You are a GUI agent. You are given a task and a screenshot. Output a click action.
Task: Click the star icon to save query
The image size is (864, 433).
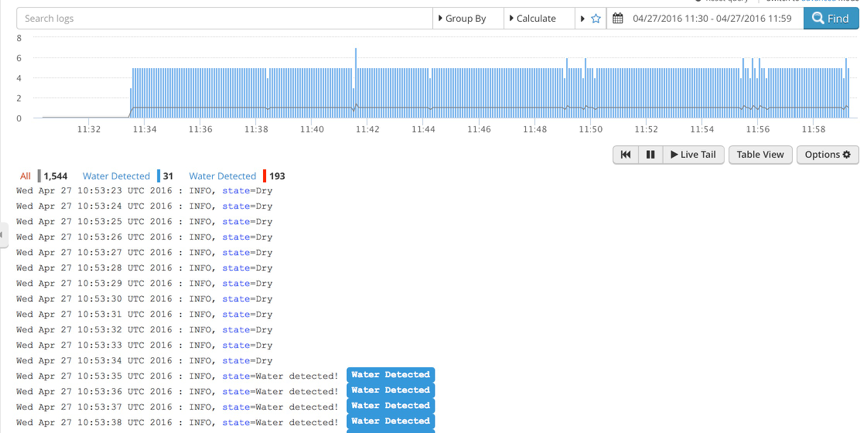pyautogui.click(x=596, y=18)
